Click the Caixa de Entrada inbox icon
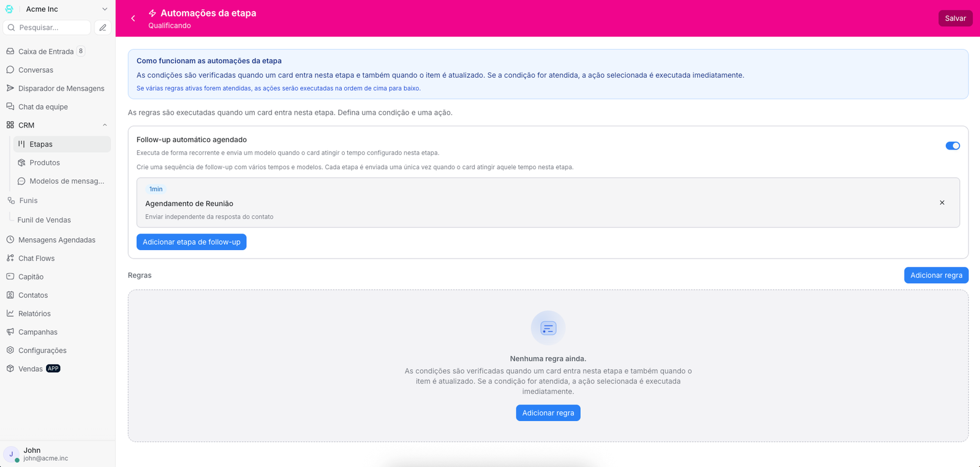 (x=10, y=51)
